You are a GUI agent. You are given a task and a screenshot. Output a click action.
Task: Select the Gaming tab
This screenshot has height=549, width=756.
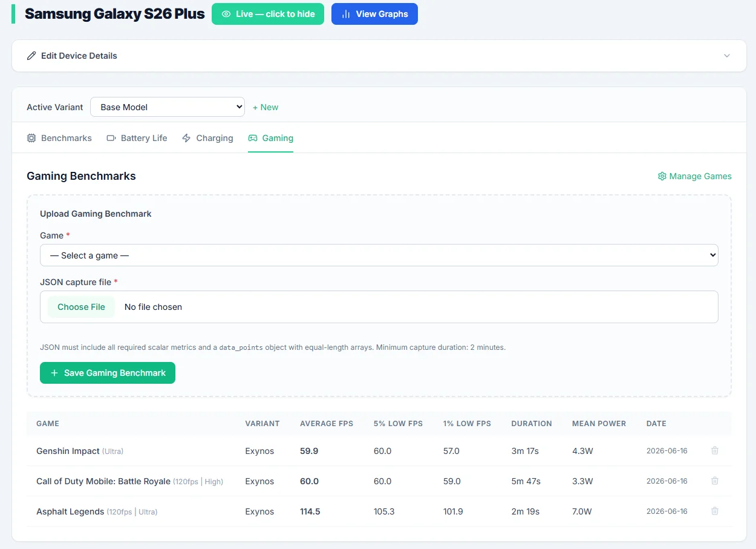[x=270, y=138]
